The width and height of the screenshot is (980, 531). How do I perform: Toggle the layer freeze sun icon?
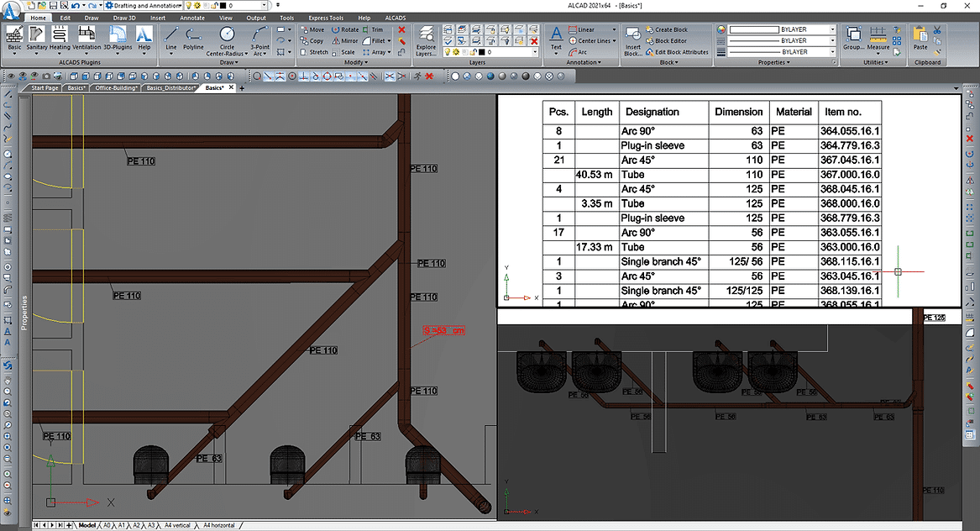coord(456,52)
